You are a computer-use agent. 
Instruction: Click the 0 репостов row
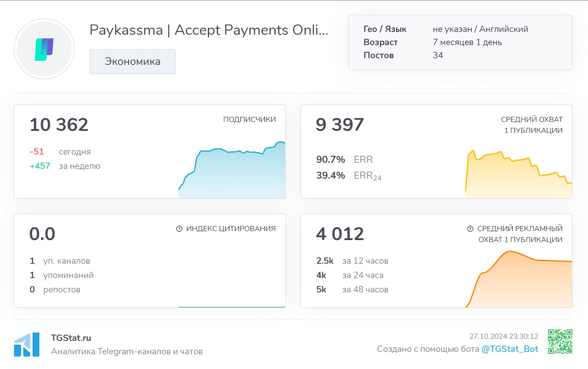tap(55, 290)
